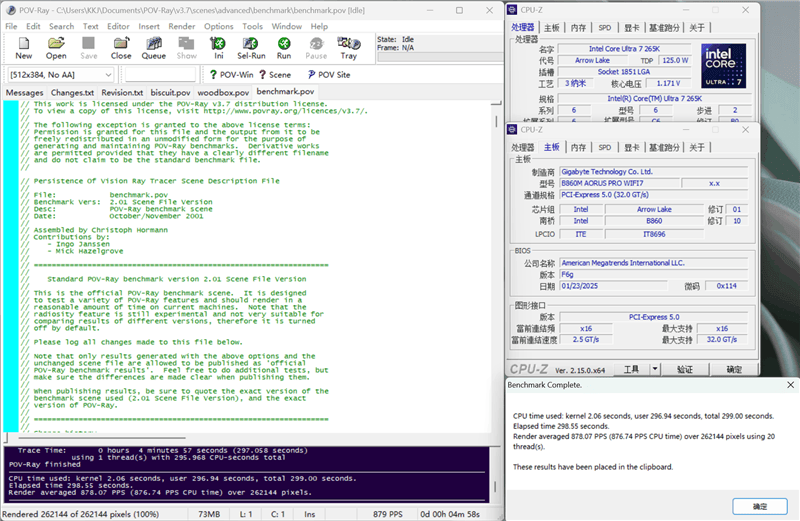The image size is (800, 521).
Task: Switch to the woodbox.pov tab
Action: pyautogui.click(x=223, y=92)
